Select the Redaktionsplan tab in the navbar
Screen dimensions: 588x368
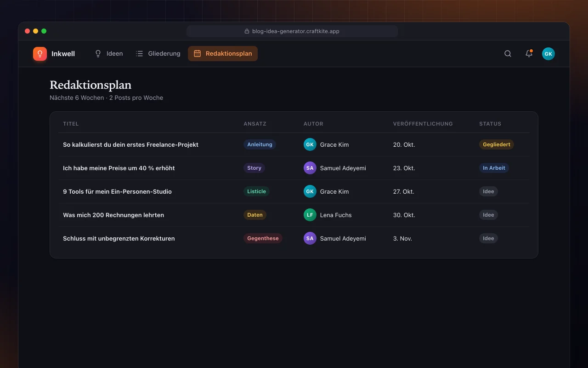click(x=223, y=54)
